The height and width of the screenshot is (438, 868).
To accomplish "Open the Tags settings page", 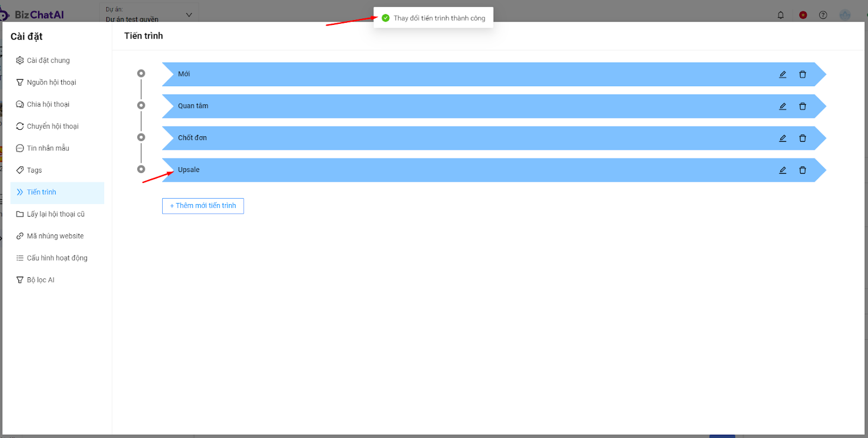I will coord(34,170).
